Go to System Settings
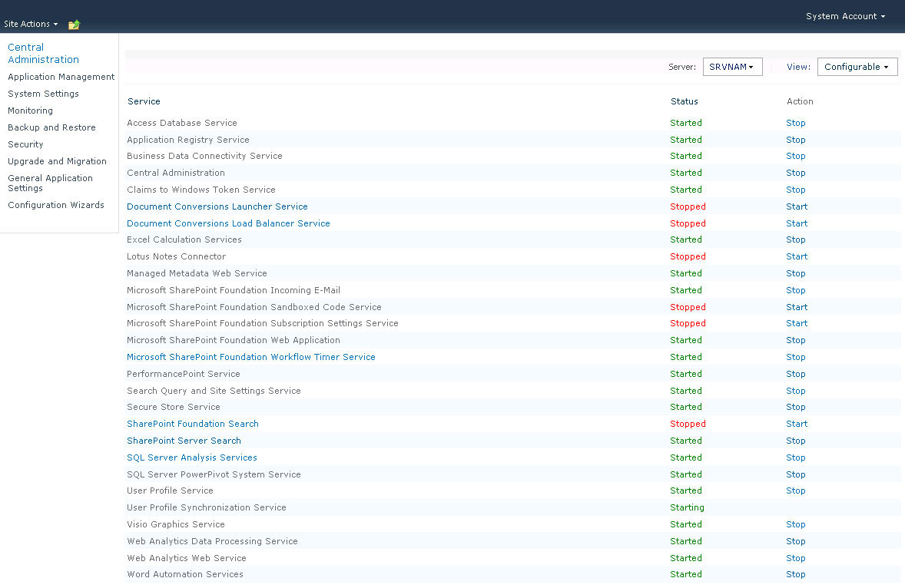 pos(43,94)
